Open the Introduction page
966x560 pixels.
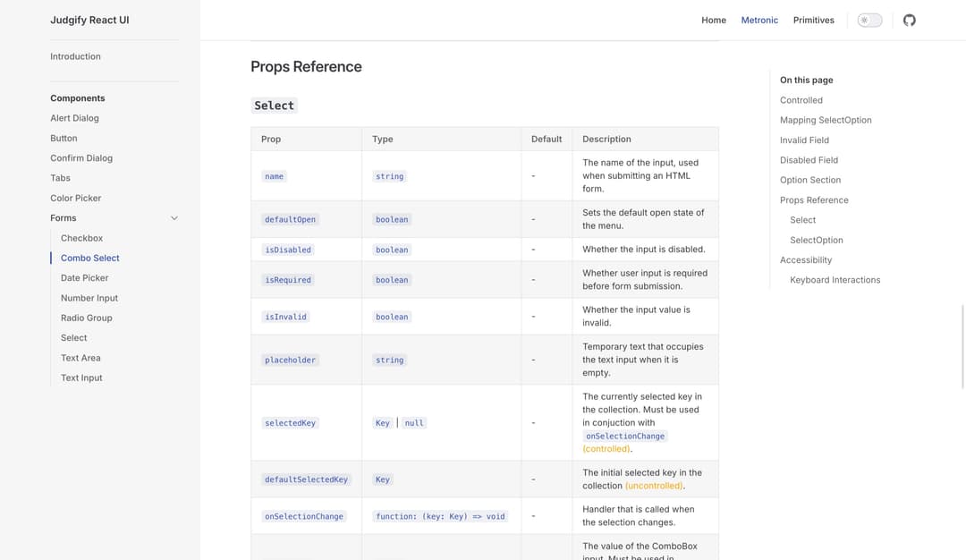tap(75, 56)
